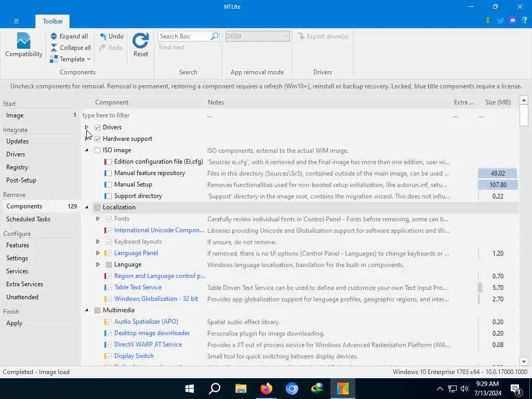Check the ISO image checkbox
532x399 pixels.
97,150
